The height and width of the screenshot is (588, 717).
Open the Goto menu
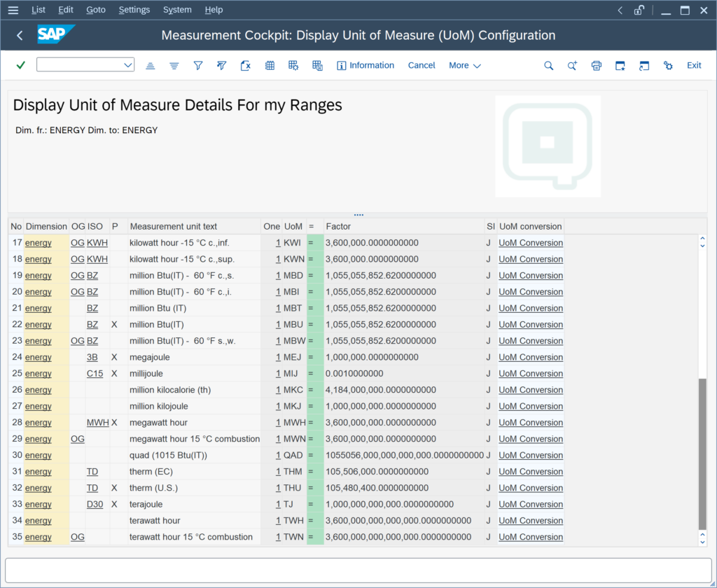(96, 10)
